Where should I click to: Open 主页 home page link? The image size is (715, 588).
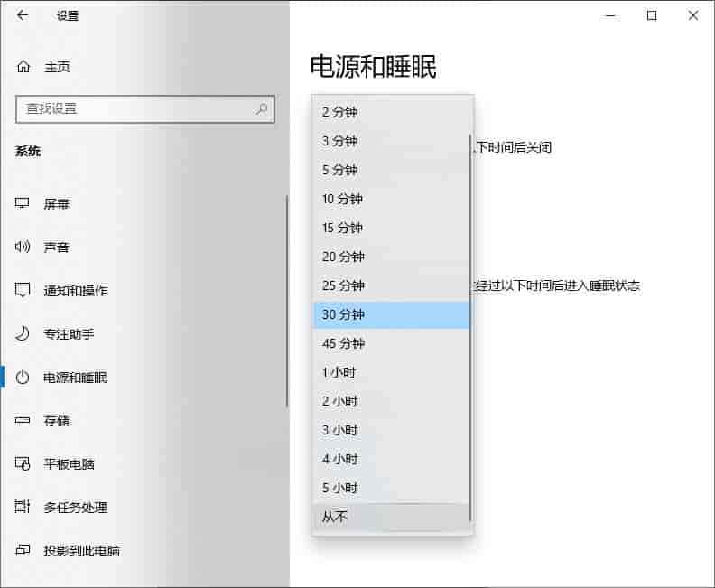58,67
